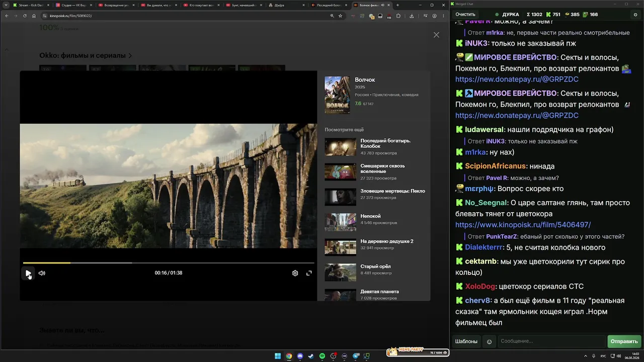Click the XoloDog username in chat
This screenshot has height=362, width=644.
[x=480, y=286]
